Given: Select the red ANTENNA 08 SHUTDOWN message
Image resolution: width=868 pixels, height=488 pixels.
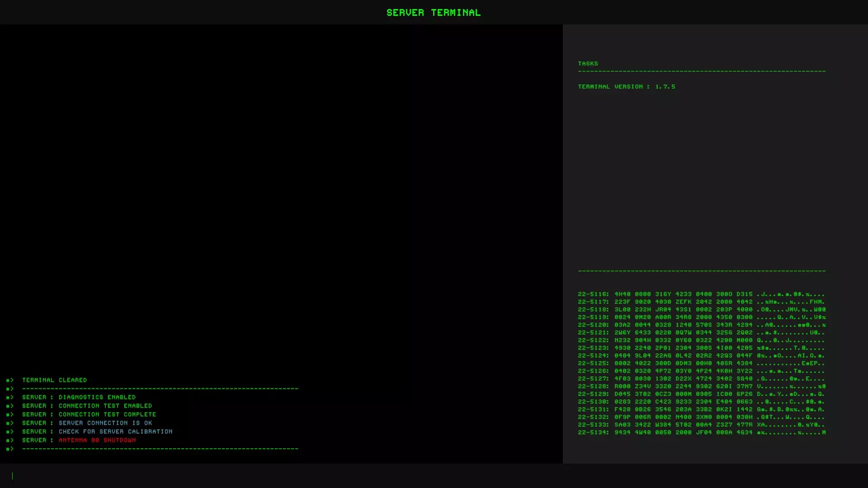Looking at the screenshot, I should 97,440.
